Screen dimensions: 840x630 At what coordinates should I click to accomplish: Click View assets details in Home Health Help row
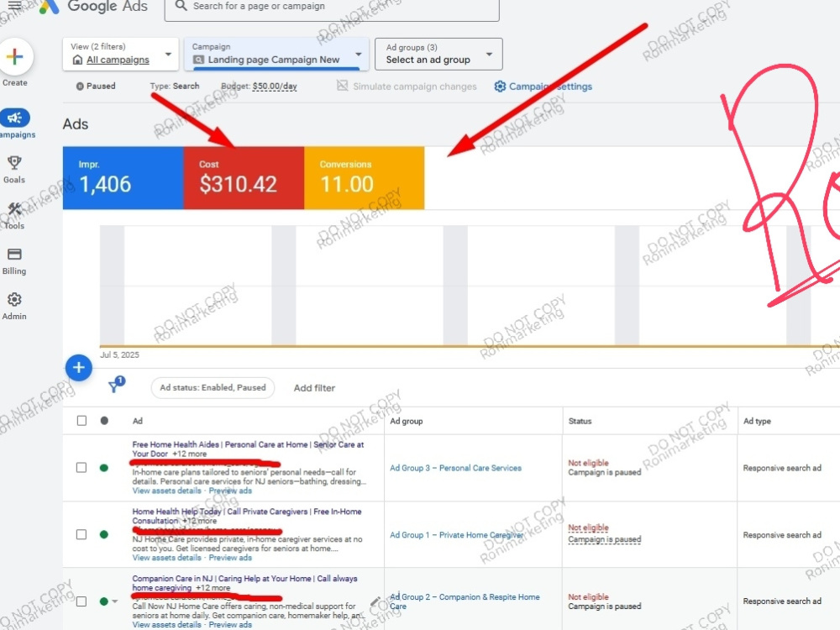click(167, 558)
